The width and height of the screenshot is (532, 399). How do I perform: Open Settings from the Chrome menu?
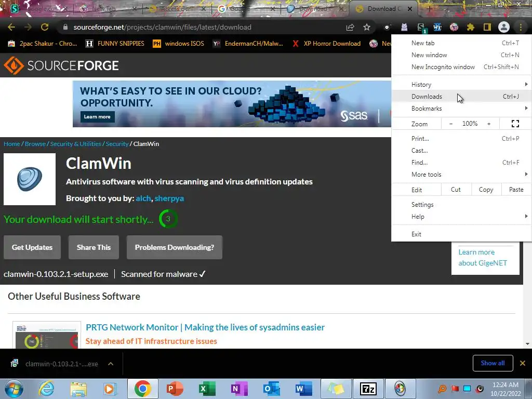[461, 205]
